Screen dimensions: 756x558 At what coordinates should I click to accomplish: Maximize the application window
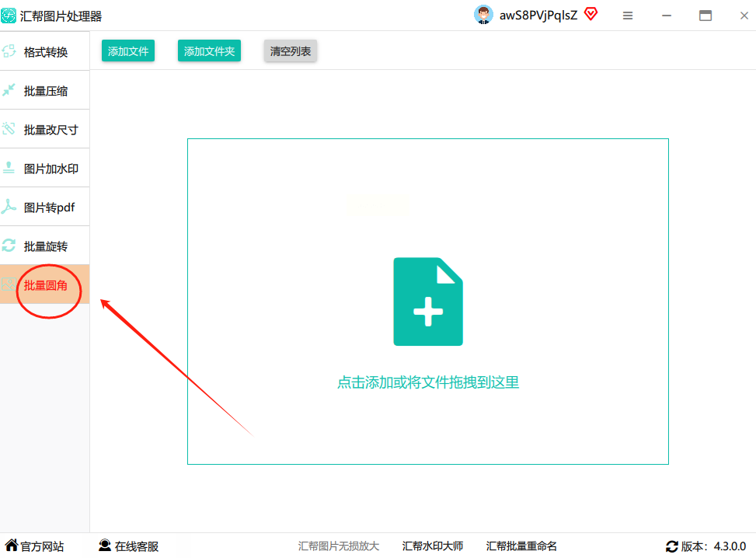pyautogui.click(x=705, y=16)
